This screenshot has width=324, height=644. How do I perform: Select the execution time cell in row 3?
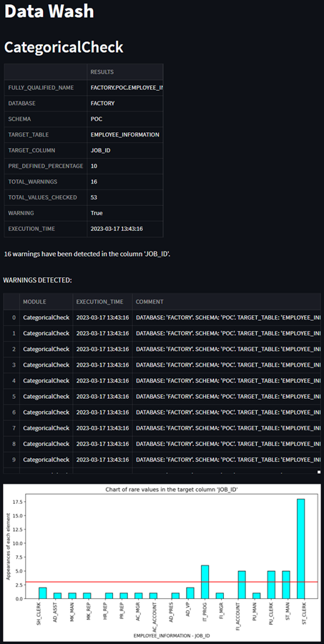pos(103,365)
